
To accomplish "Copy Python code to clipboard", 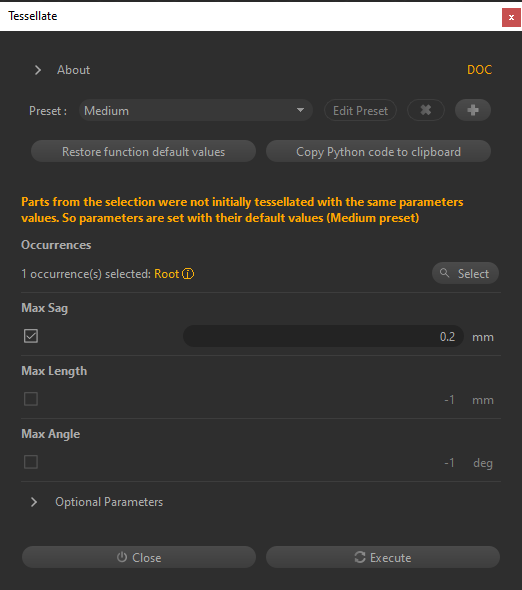I will pyautogui.click(x=378, y=151).
